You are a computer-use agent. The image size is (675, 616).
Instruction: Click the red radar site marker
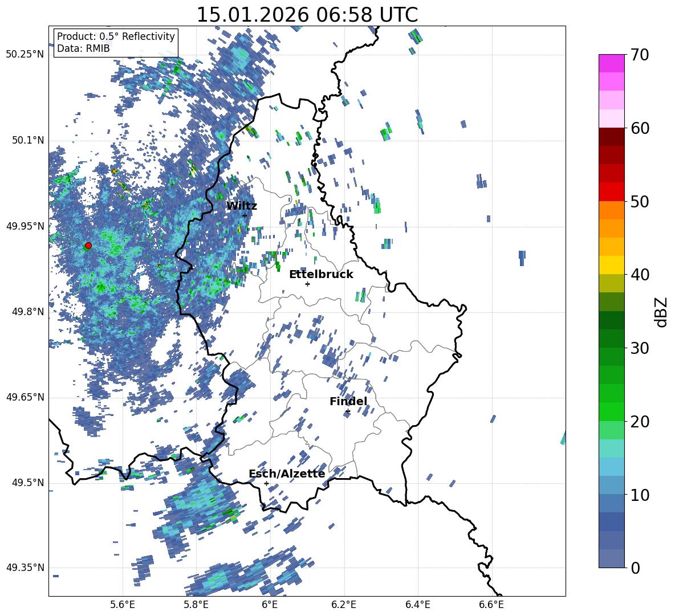[88, 246]
